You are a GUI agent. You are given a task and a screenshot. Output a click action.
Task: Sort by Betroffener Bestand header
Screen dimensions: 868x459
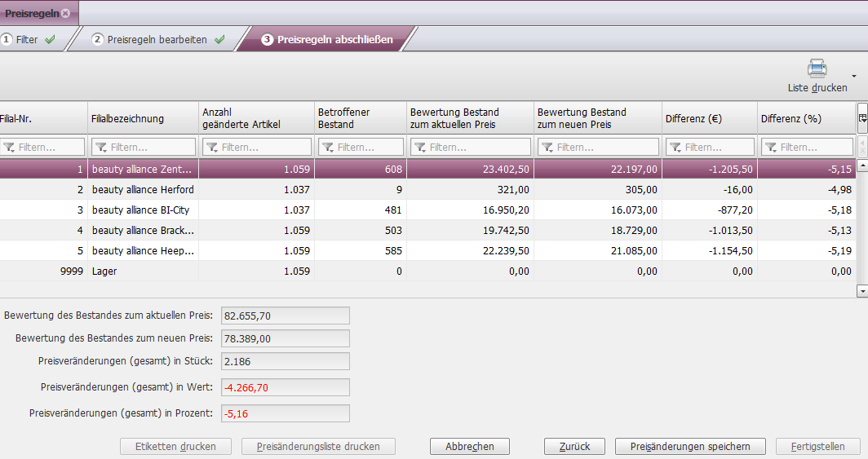361,118
